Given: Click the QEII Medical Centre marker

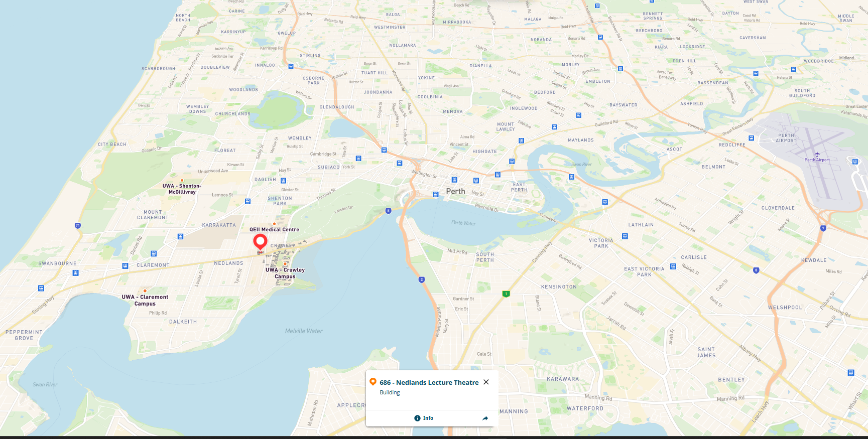Looking at the screenshot, I should click(274, 224).
